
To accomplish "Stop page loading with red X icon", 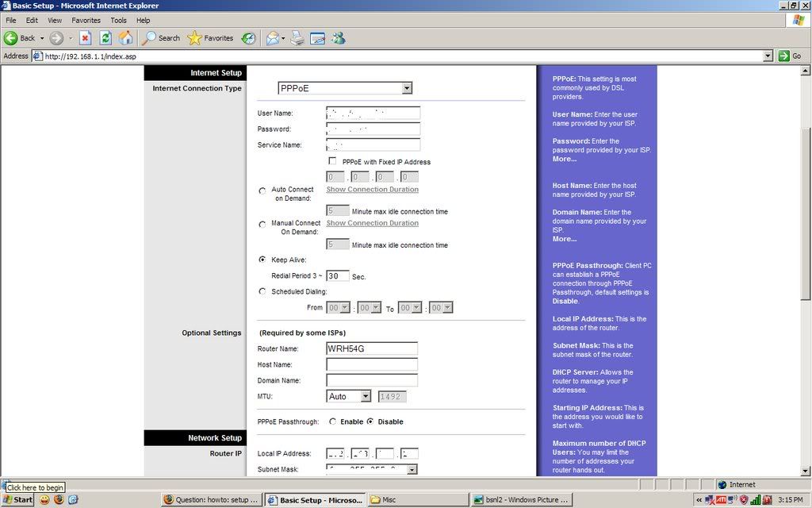I will 86,38.
